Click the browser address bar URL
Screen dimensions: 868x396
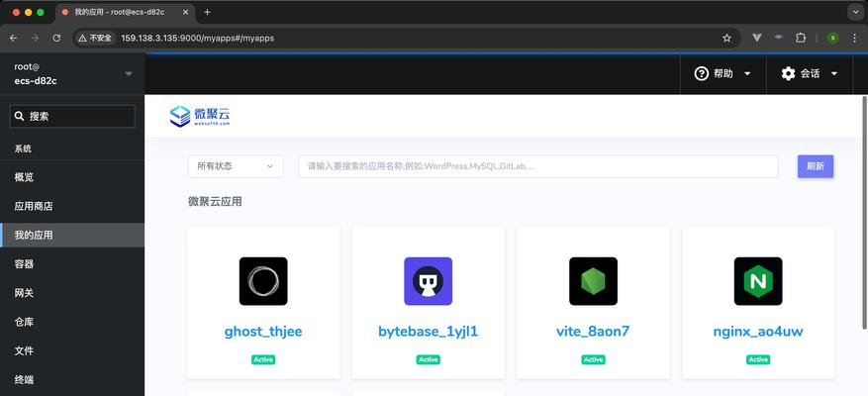tap(198, 39)
